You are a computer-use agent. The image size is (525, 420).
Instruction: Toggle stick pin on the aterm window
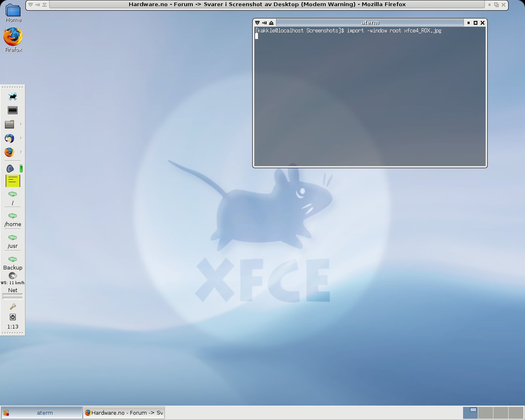[264, 23]
